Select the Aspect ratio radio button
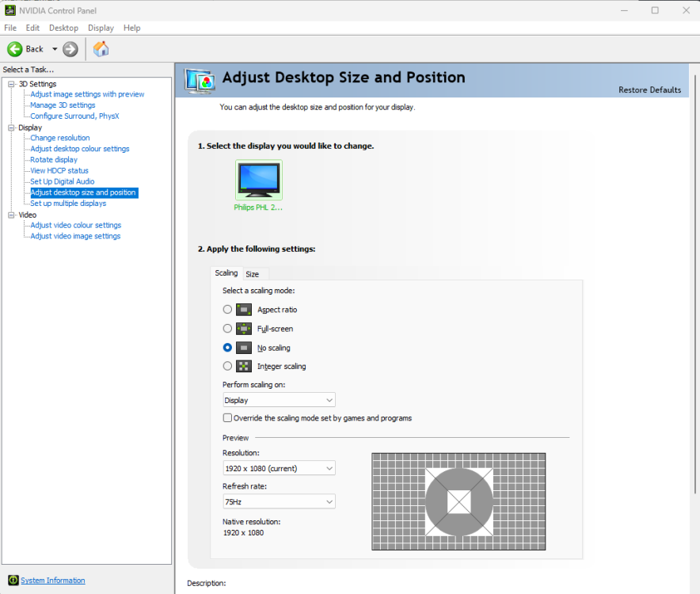The image size is (700, 594). coord(228,310)
